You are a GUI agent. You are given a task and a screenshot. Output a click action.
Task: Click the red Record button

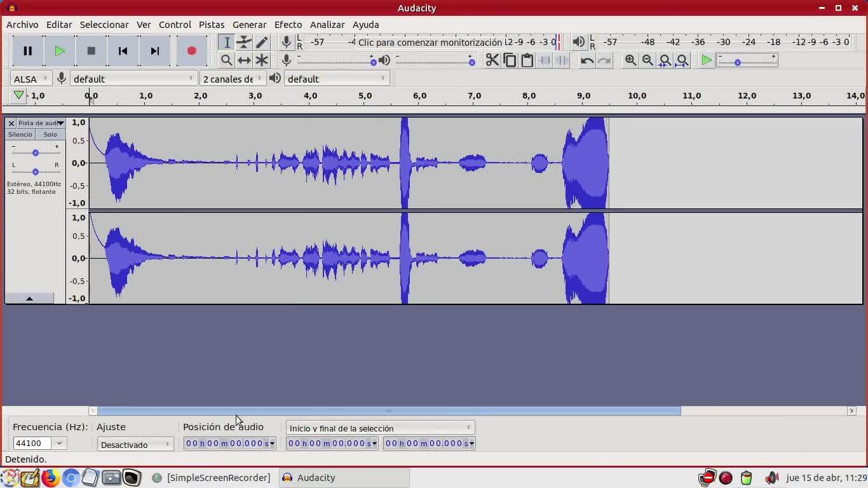click(x=191, y=51)
